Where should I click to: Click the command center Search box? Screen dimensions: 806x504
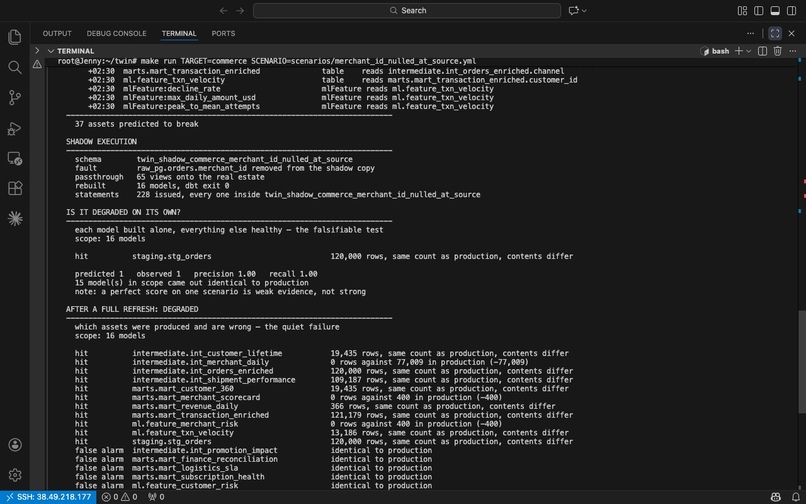coord(407,10)
